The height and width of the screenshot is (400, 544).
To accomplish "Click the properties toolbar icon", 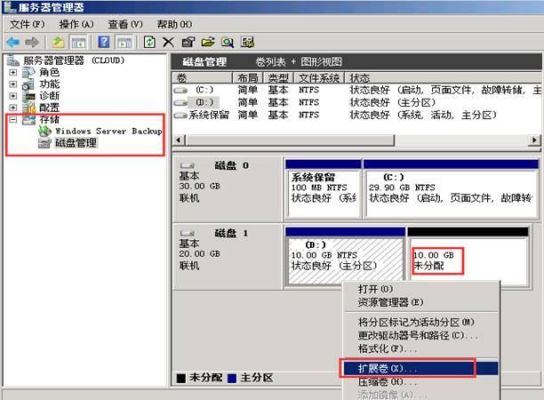I will pos(188,42).
